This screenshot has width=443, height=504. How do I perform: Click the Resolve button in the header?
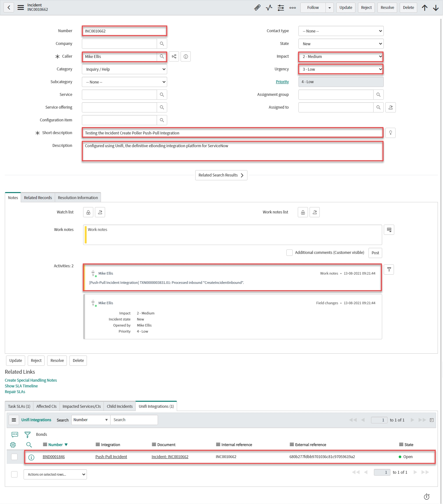click(x=387, y=8)
